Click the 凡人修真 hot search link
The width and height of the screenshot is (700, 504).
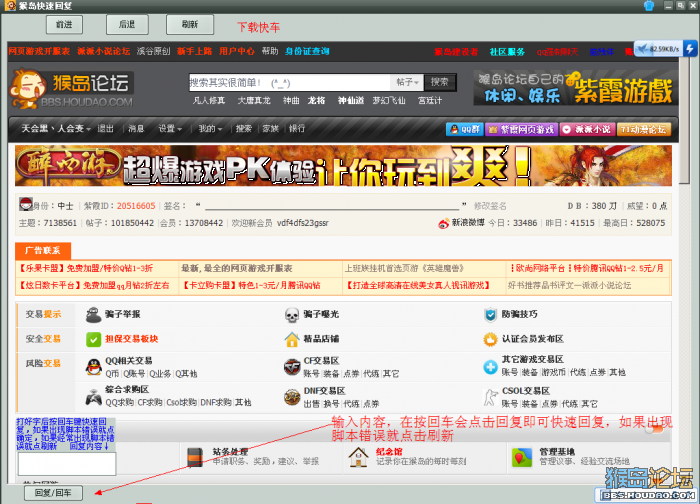tap(209, 101)
